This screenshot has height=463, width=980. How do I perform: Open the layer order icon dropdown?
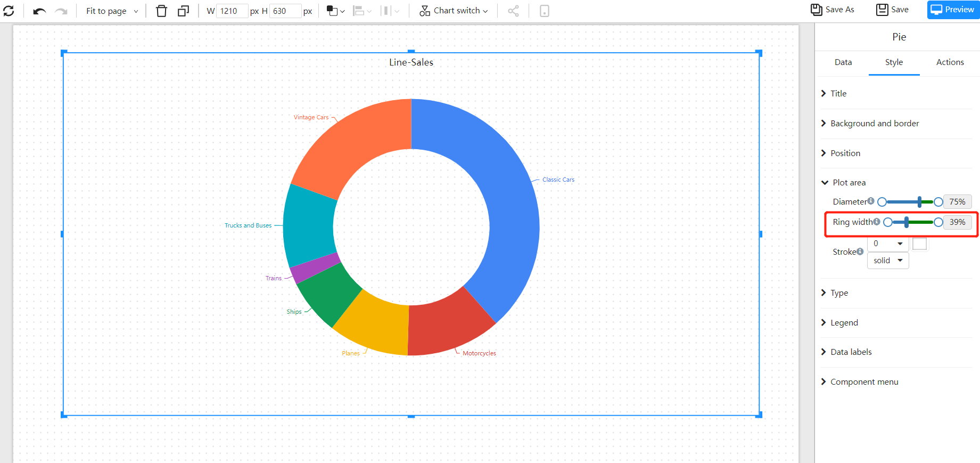(335, 11)
